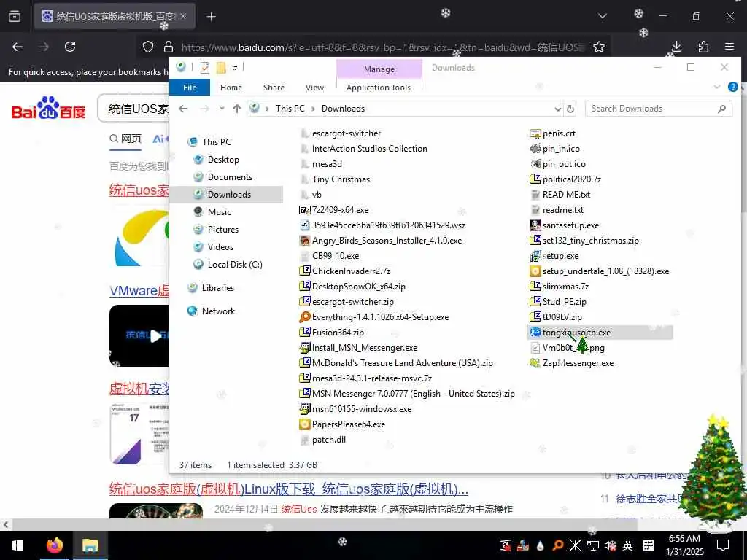Image resolution: width=747 pixels, height=560 pixels.
Task: Open Firefox Downloads panel arrow
Action: point(676,47)
